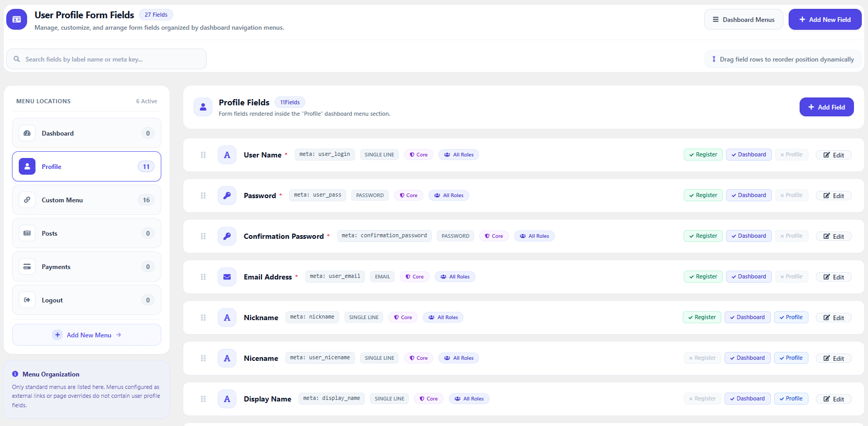Screen dimensions: 868x426
Task: Click the All Roles badge on User Name
Action: point(459,154)
